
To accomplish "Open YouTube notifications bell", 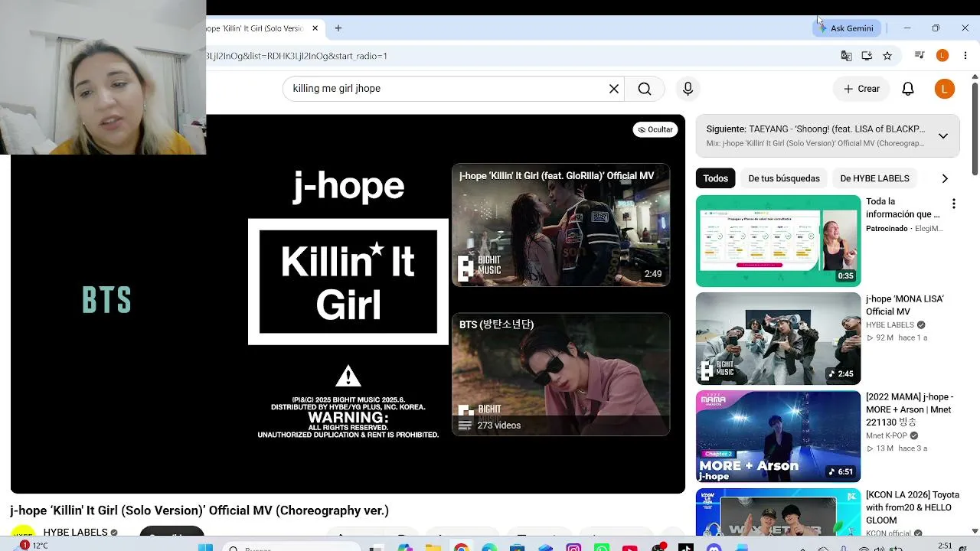I will (908, 89).
